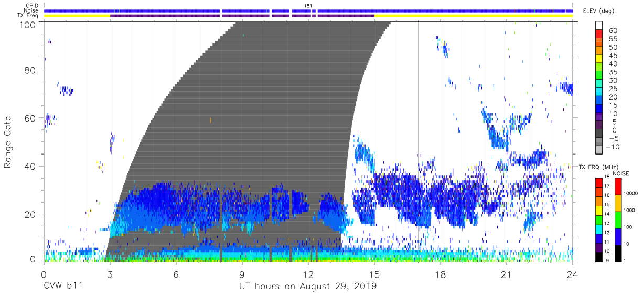Click the x-axis tick label '24'
This screenshot has width=644, height=297.
[x=573, y=276]
